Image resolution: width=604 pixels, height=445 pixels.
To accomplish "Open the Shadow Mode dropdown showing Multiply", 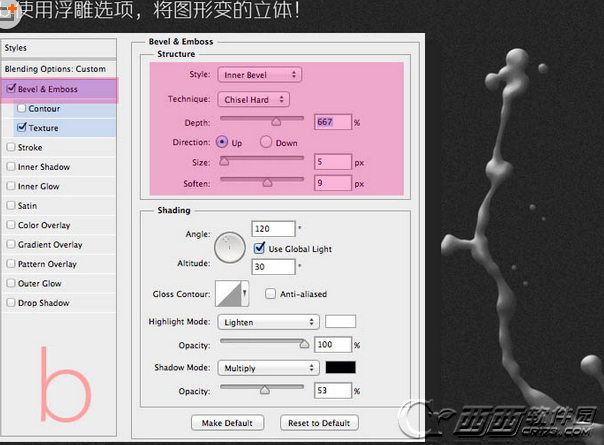I will point(268,368).
